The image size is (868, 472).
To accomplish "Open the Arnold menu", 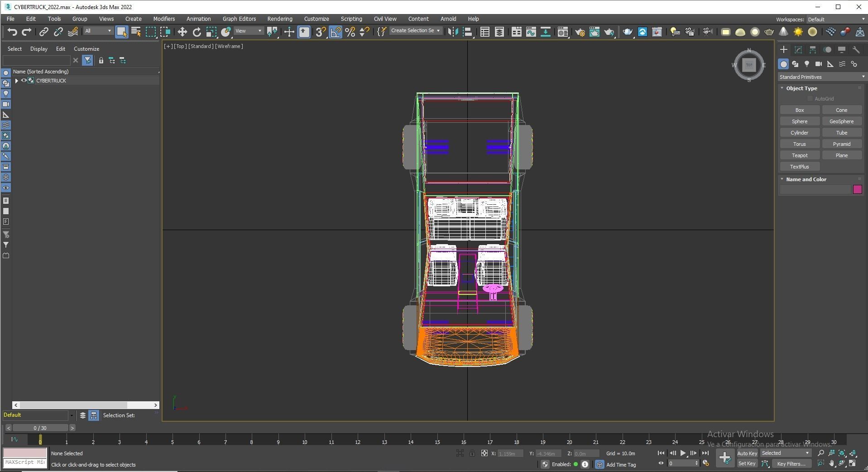I will click(x=448, y=19).
